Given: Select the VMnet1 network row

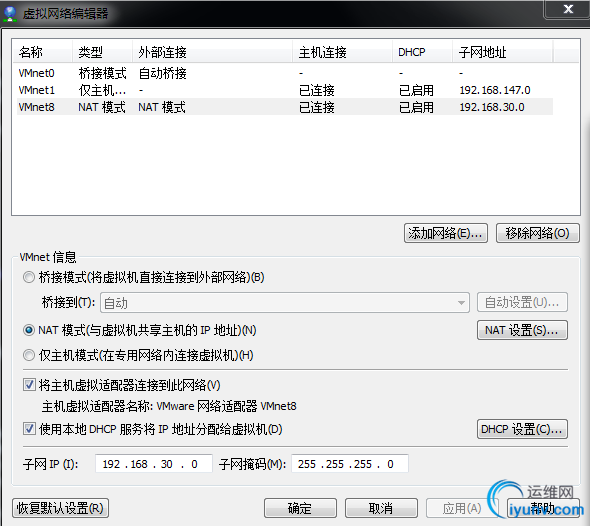Looking at the screenshot, I should (x=285, y=90).
